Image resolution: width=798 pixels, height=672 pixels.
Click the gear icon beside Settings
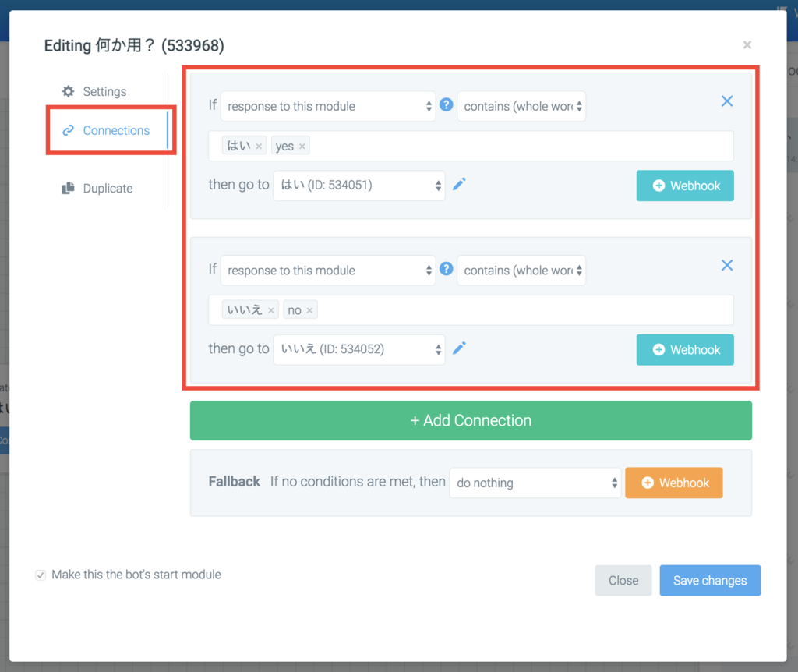pyautogui.click(x=69, y=92)
